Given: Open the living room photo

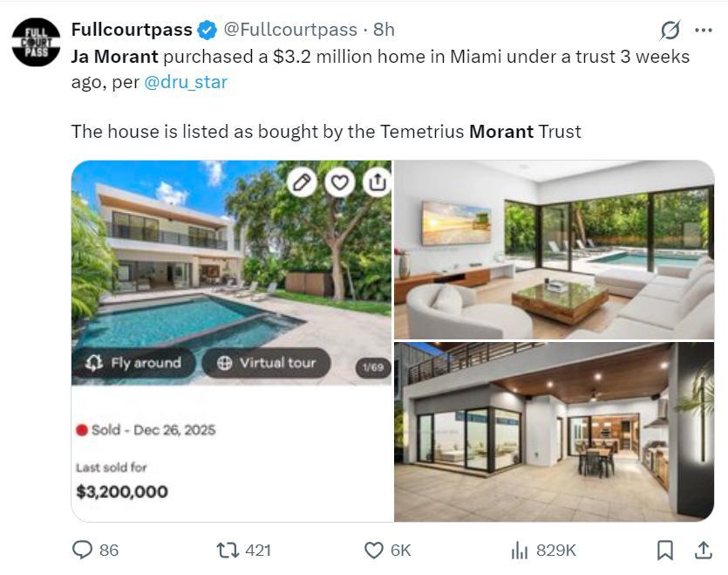Looking at the screenshot, I should [x=554, y=250].
